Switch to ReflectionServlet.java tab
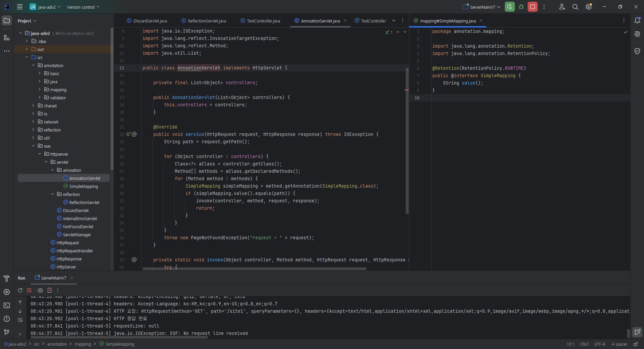Image resolution: width=644 pixels, height=349 pixels. pos(204,21)
